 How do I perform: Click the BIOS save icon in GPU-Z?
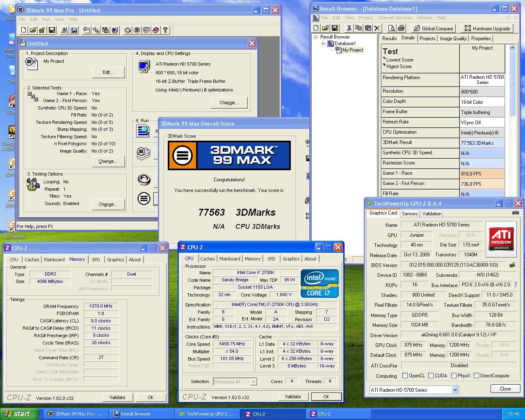[x=512, y=265]
